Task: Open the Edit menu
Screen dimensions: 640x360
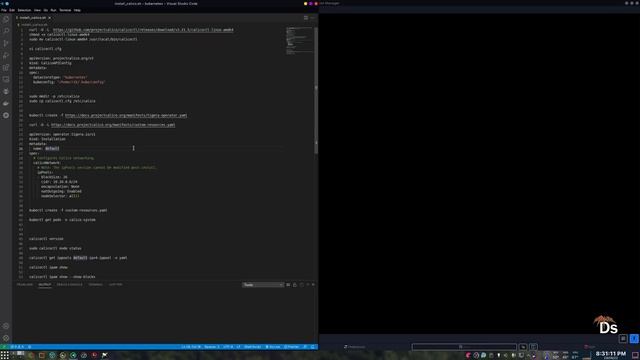Action: coord(12,10)
